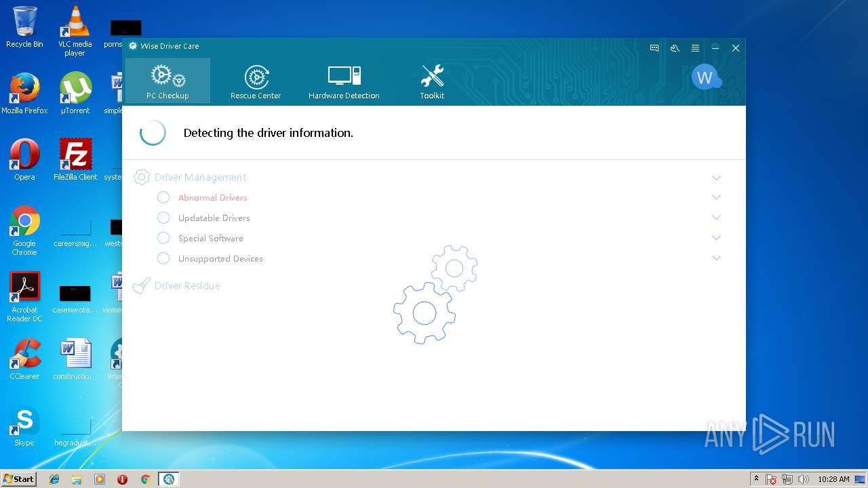Open the file explorer taskbar icon

coord(77,479)
